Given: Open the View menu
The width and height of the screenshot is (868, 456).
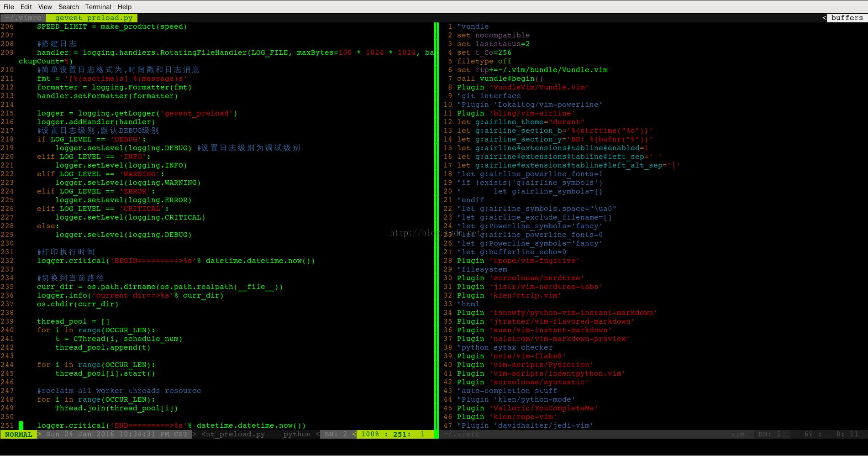Looking at the screenshot, I should (x=45, y=7).
